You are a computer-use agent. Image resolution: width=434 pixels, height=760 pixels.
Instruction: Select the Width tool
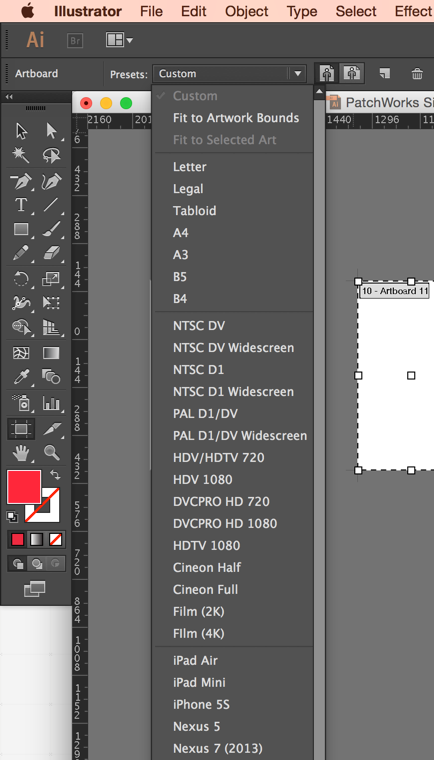point(21,303)
